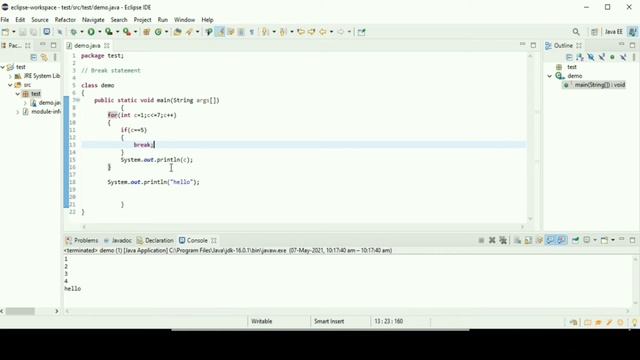Open the dropdown arrow next to New file icon
The image size is (640, 360).
14,32
